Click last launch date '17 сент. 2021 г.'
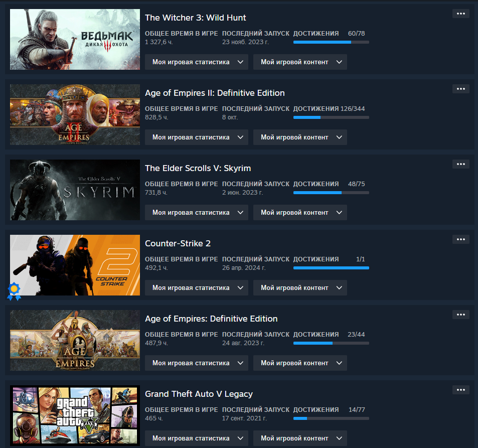The height and width of the screenshot is (448, 478). [244, 418]
